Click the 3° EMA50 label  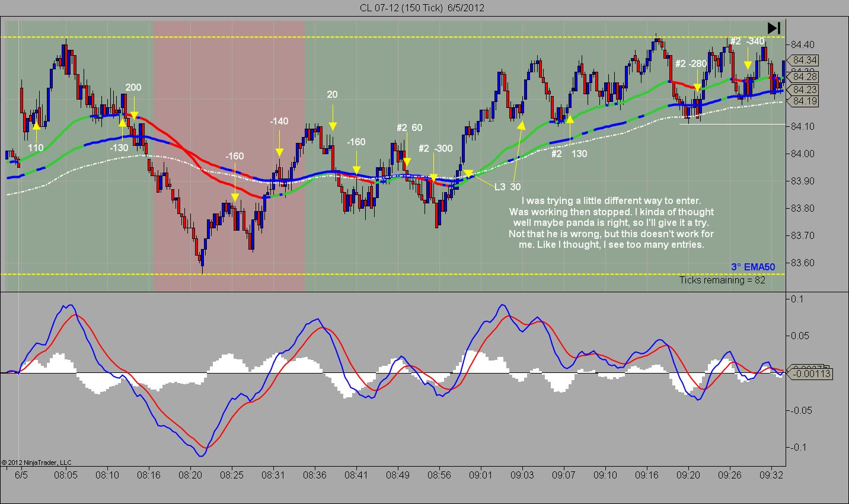point(753,267)
